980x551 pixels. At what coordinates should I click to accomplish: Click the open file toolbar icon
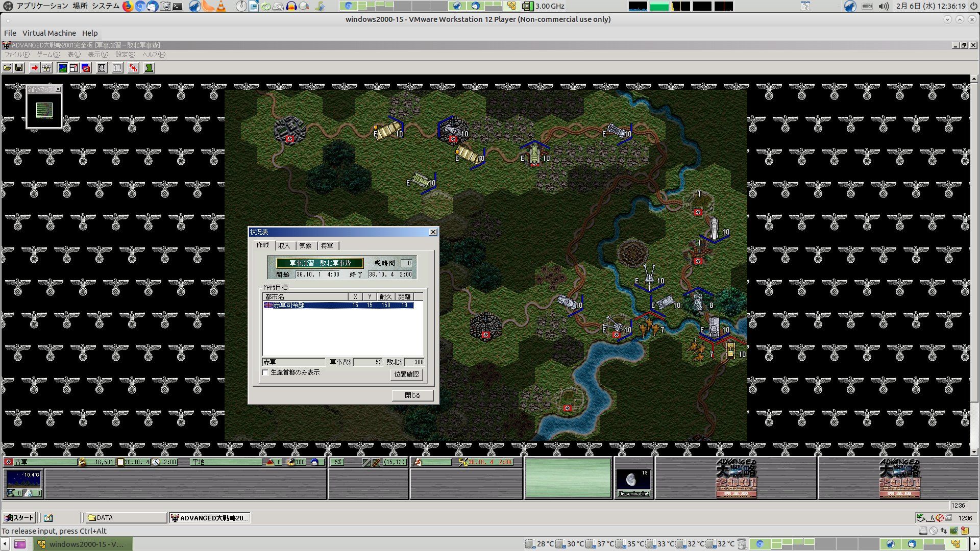tap(7, 68)
